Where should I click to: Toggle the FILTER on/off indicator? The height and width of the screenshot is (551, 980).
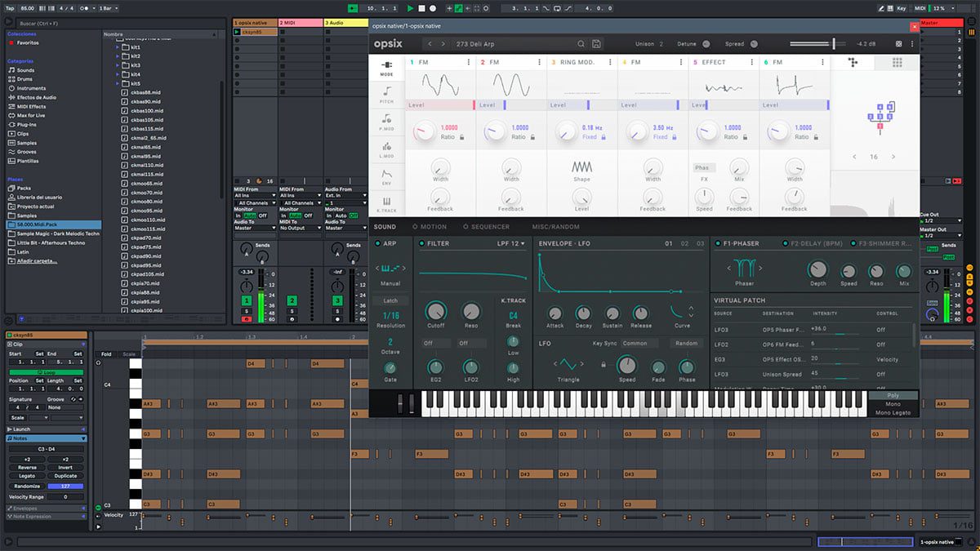(421, 243)
